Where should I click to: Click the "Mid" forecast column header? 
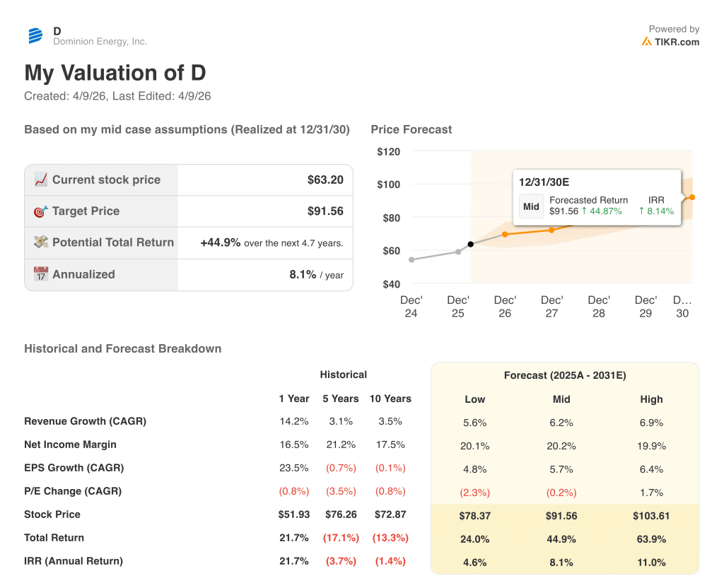coord(561,399)
